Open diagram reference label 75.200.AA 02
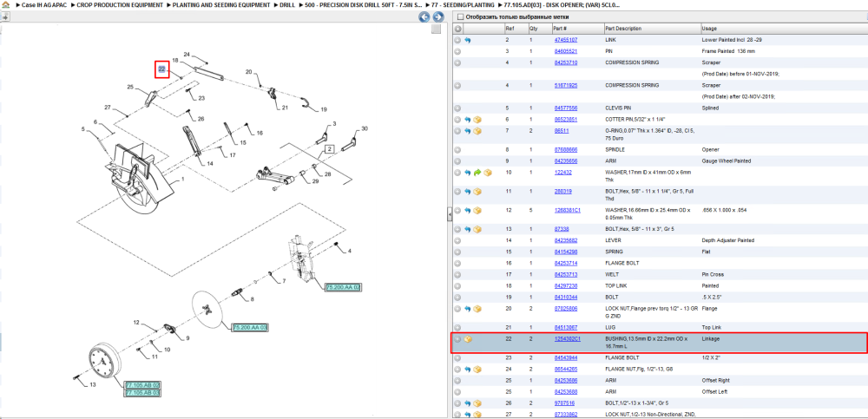 (x=343, y=287)
